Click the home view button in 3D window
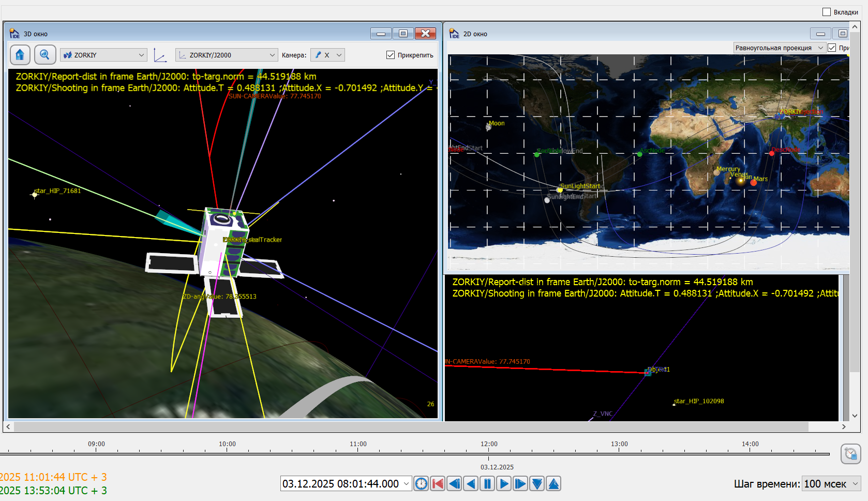Viewport: 868px width, 501px height. point(20,55)
